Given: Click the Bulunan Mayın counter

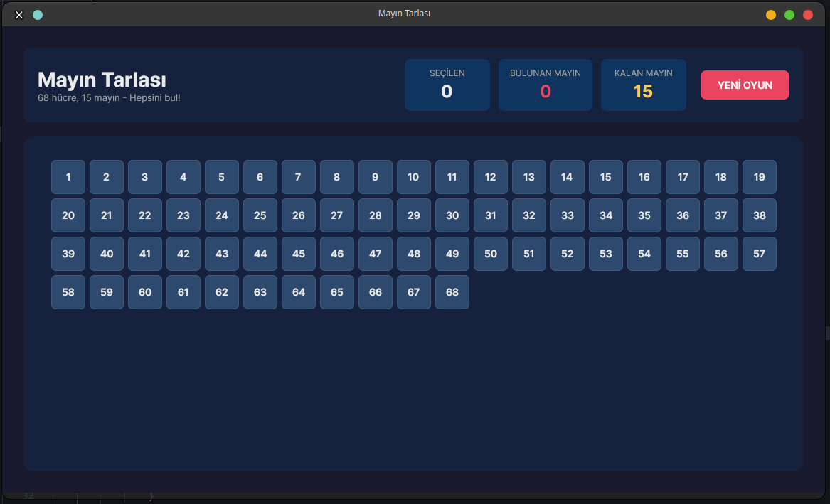Looking at the screenshot, I should pyautogui.click(x=545, y=85).
